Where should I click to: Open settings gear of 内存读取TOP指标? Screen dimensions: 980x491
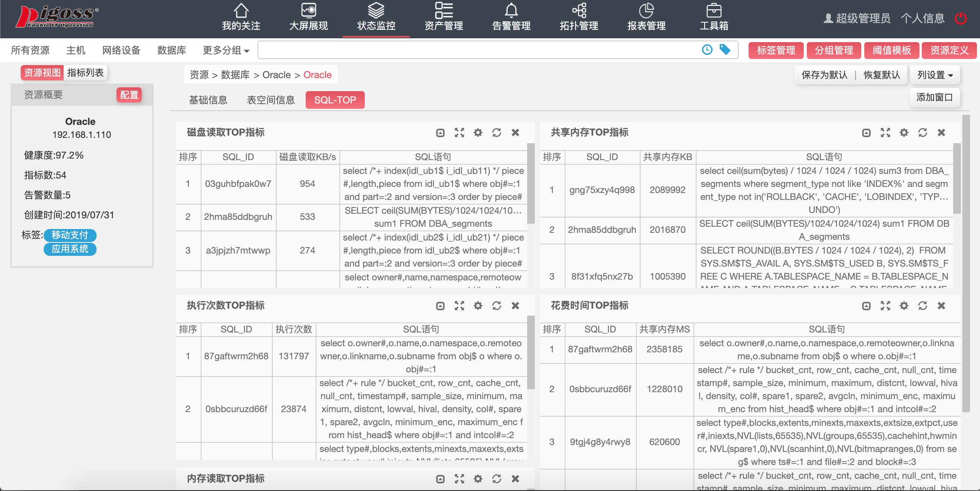pyautogui.click(x=478, y=479)
